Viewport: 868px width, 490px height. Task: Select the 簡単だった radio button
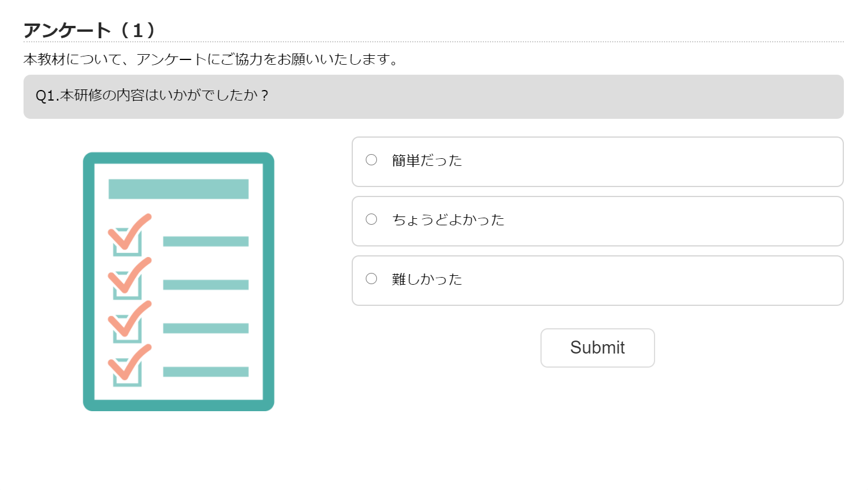(371, 160)
